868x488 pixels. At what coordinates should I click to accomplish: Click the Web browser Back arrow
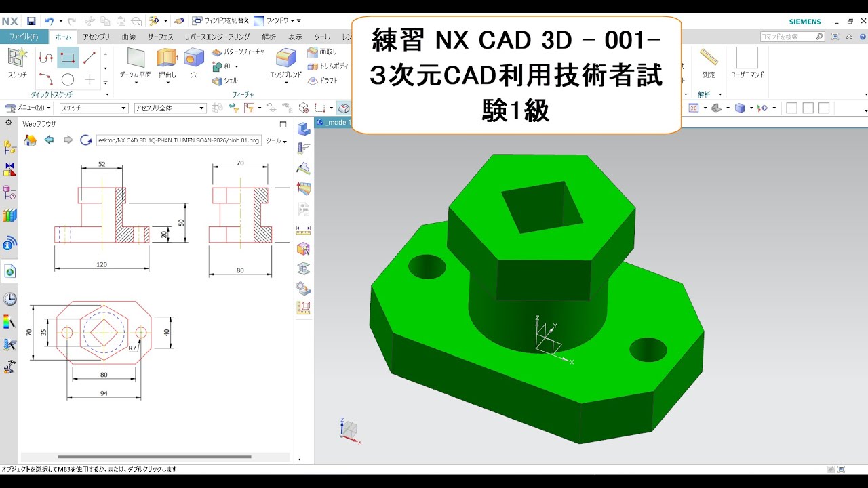click(49, 140)
